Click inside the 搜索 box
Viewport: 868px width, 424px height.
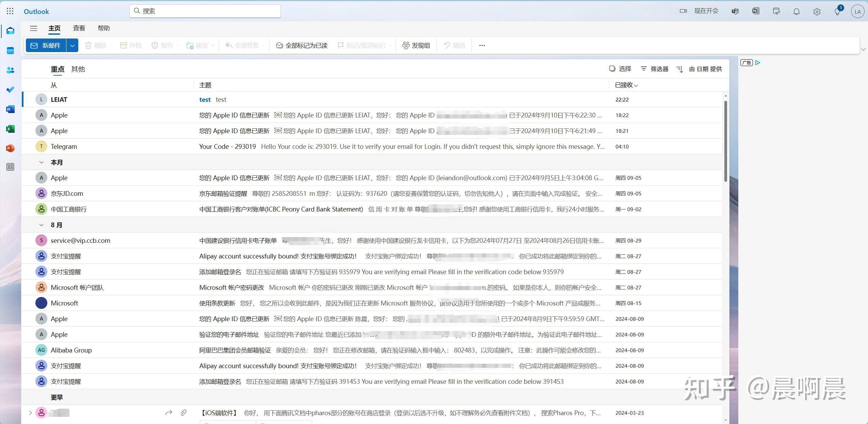coord(205,11)
